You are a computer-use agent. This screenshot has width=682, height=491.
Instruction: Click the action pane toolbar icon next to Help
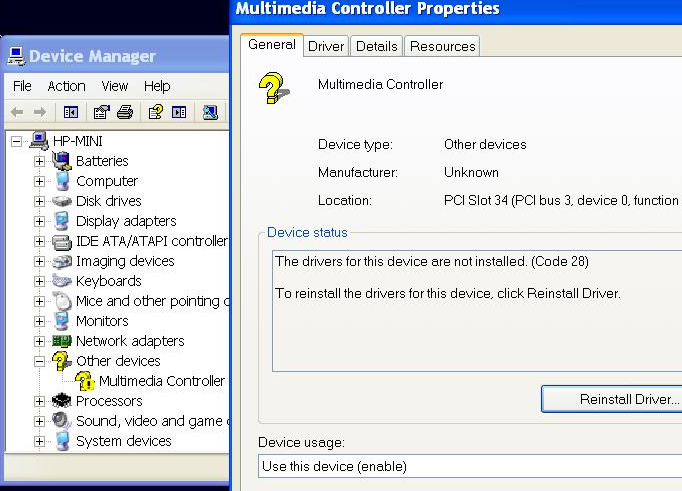pyautogui.click(x=179, y=112)
